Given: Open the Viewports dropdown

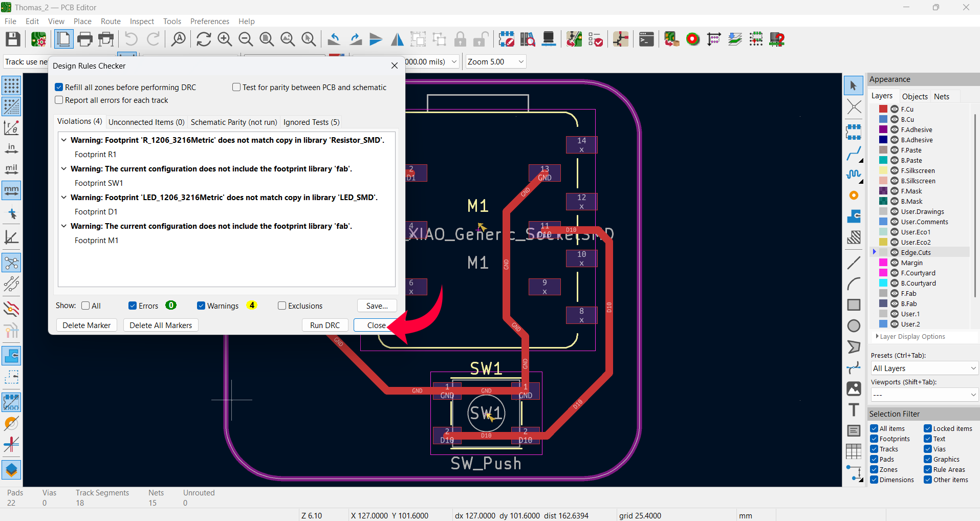Looking at the screenshot, I should click(x=925, y=395).
